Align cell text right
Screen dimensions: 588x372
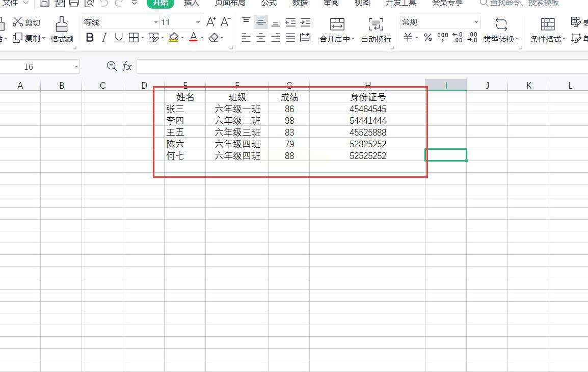coord(276,38)
